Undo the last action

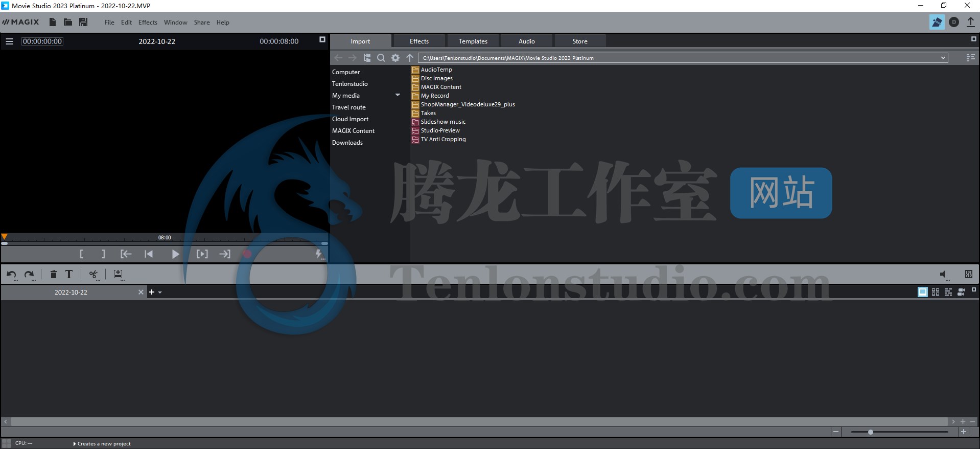pyautogui.click(x=11, y=275)
